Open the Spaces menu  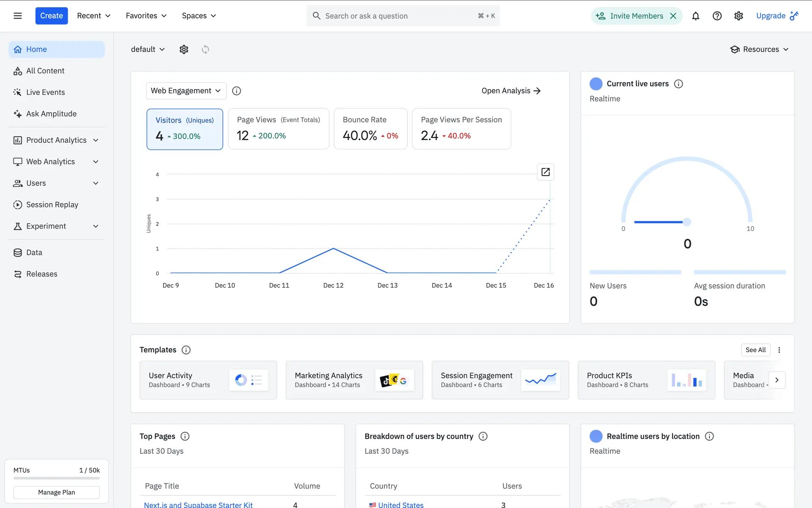199,16
